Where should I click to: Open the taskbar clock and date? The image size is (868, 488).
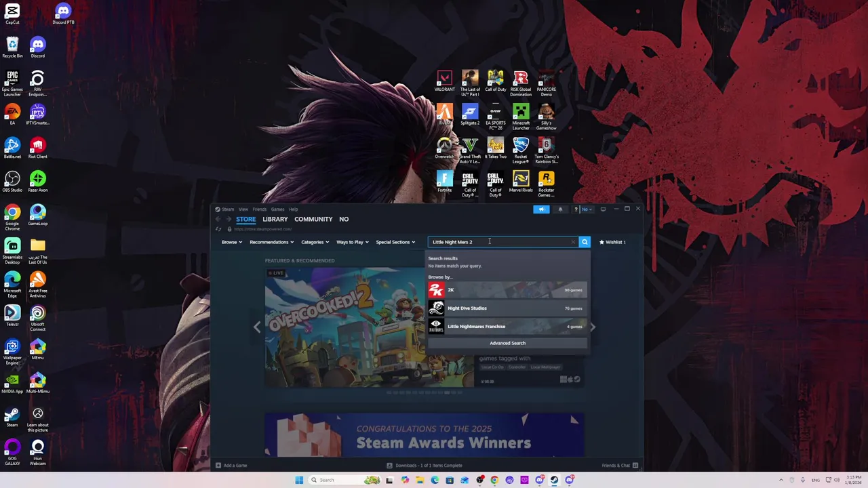[x=853, y=480]
